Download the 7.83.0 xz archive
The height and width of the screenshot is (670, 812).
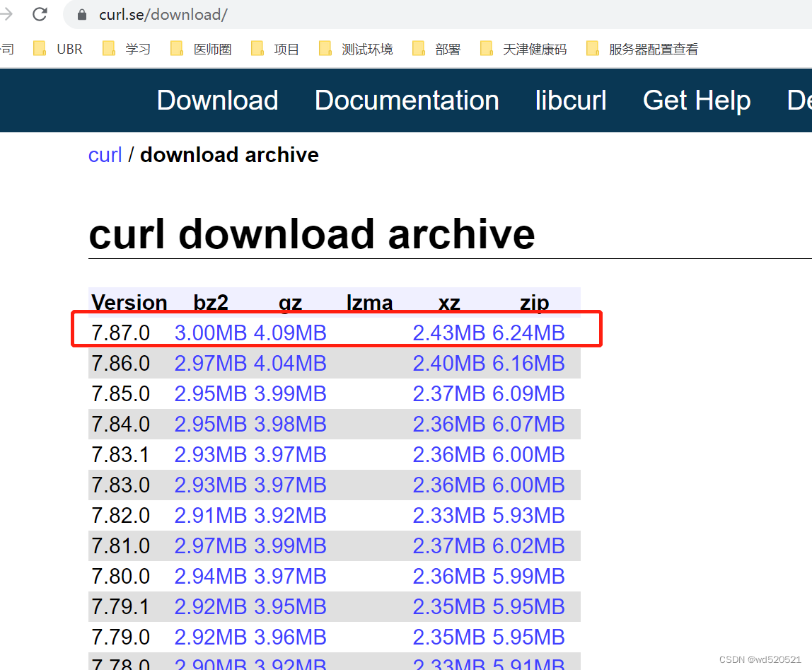[x=449, y=485]
